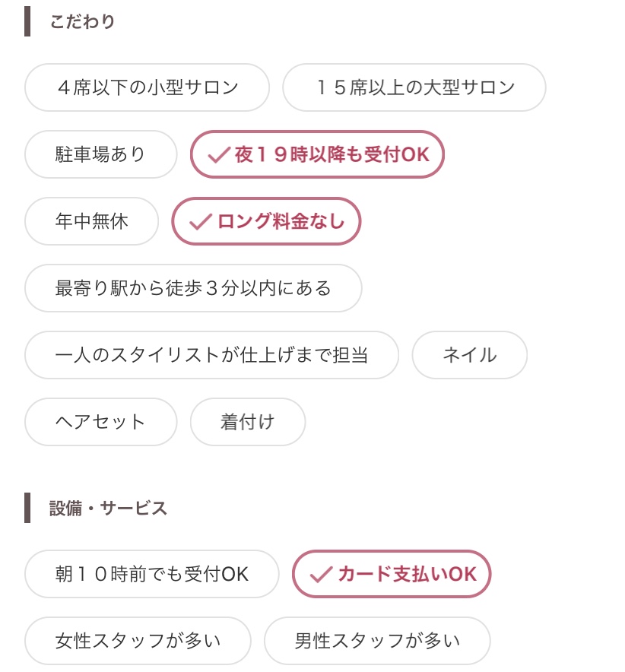Click the checkmark on 夜１９時以降も受付OK
Viewport: 625px width, 672px height.
[x=219, y=156]
